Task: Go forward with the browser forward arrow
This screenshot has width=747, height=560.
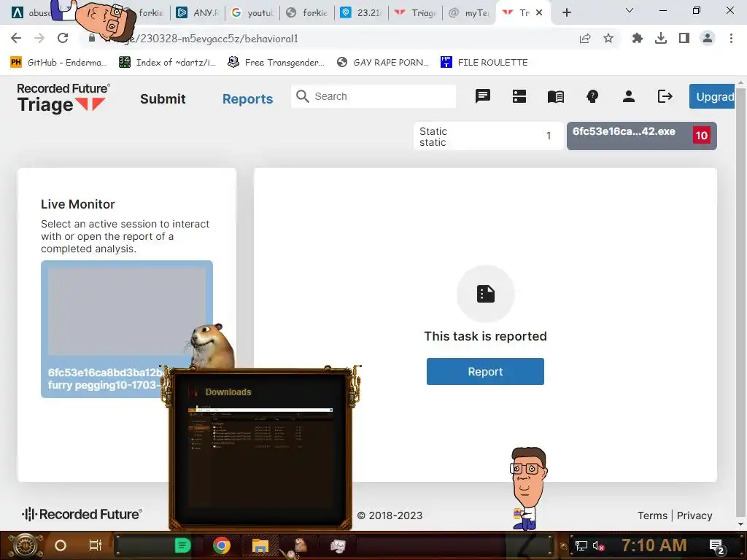Action: (x=39, y=38)
